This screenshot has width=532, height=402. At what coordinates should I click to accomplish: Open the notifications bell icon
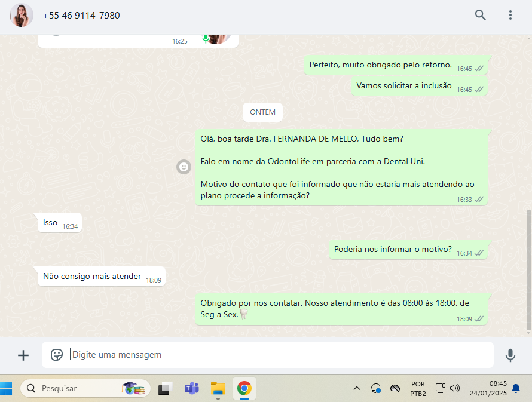pyautogui.click(x=516, y=388)
